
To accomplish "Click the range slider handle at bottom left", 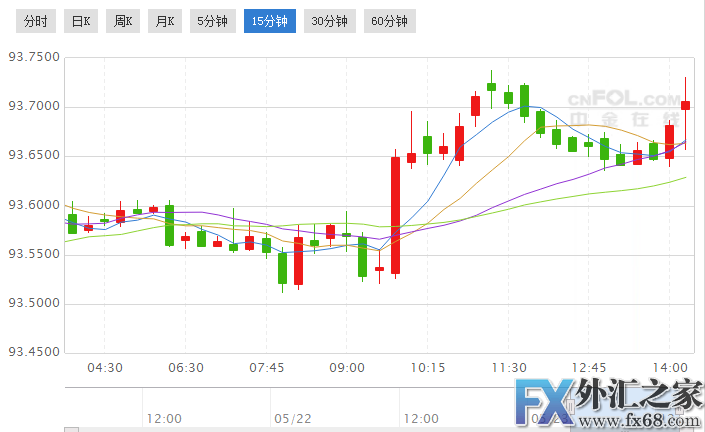I will pos(71,429).
